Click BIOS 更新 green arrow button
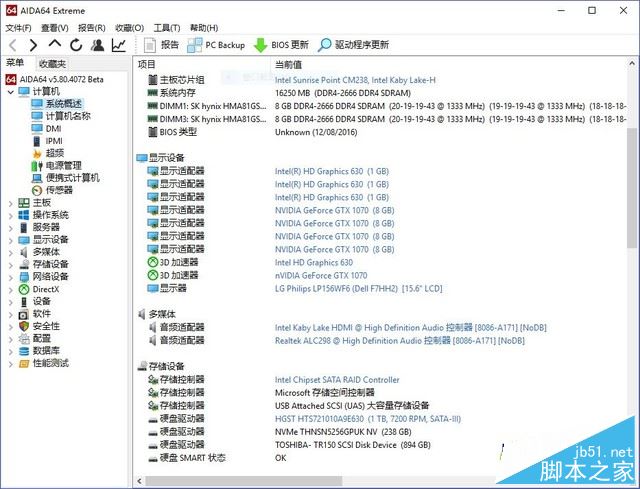640x489 pixels. (281, 45)
